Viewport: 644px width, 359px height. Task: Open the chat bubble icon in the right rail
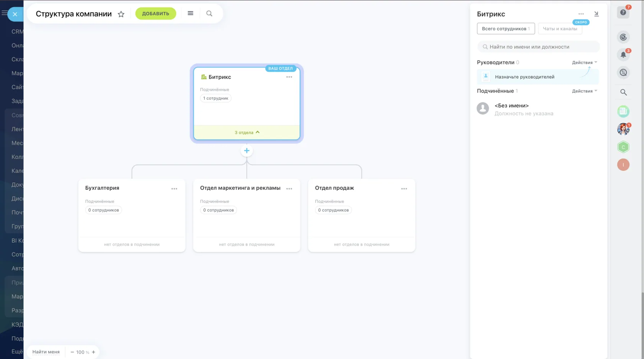(623, 72)
